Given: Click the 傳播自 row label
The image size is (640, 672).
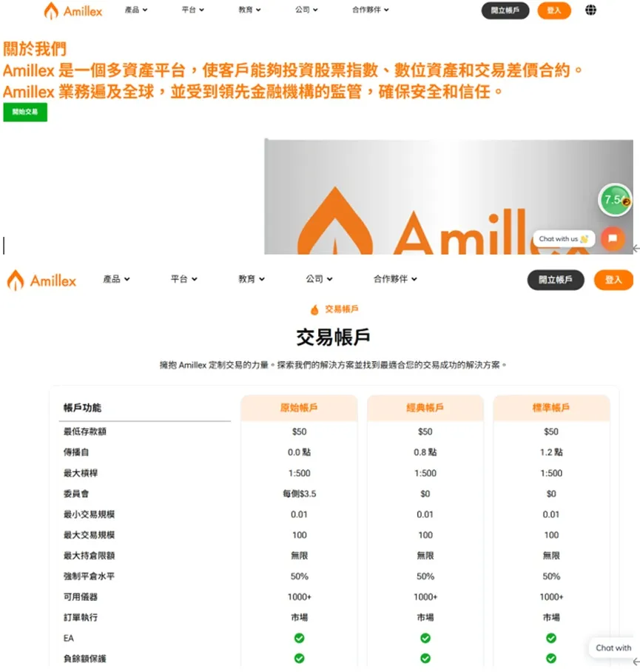Looking at the screenshot, I should click(x=76, y=452).
